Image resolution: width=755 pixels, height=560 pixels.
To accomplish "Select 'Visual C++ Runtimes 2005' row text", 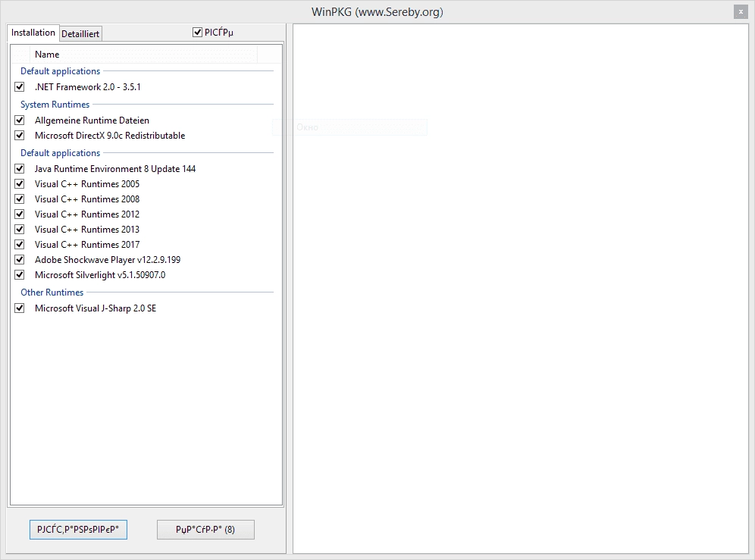I will (87, 184).
